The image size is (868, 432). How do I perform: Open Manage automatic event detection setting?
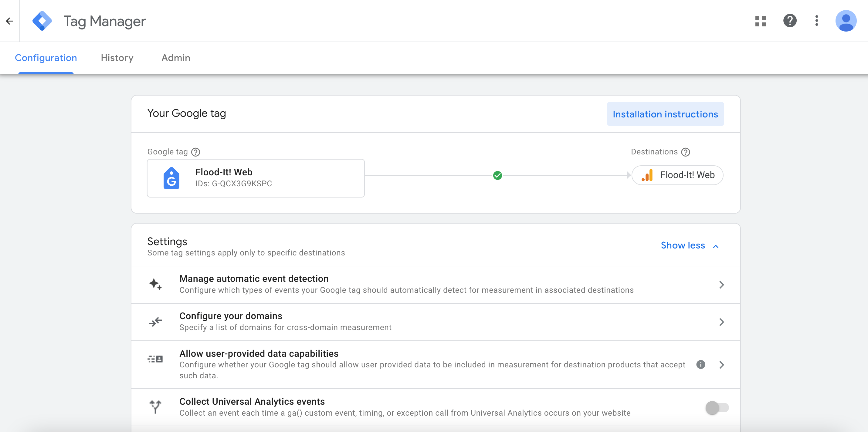pos(435,285)
